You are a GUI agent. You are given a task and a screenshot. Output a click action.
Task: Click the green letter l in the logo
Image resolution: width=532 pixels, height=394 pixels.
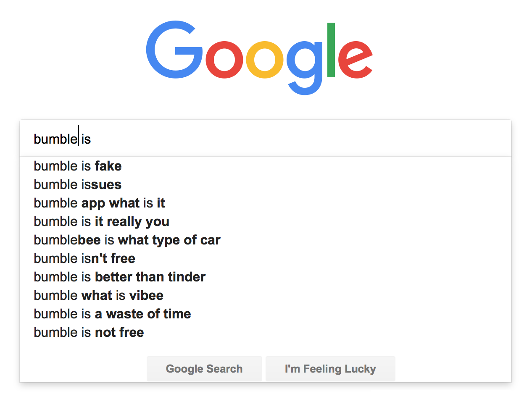(331, 50)
